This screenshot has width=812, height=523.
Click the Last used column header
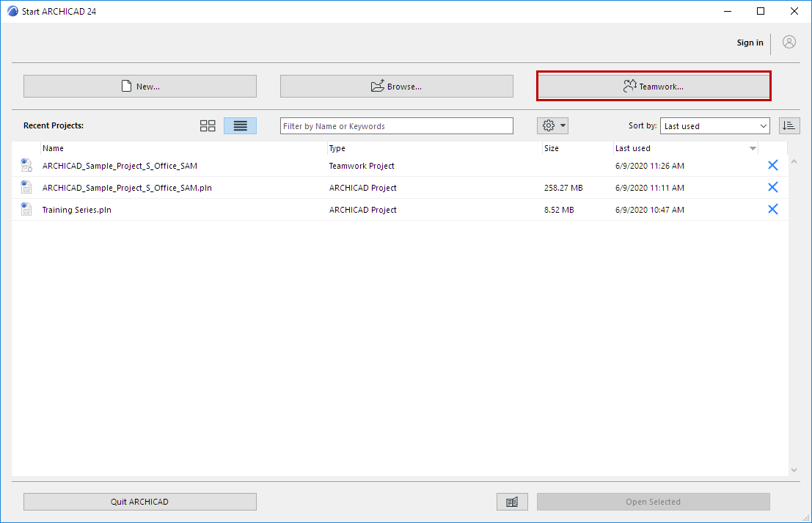click(686, 148)
